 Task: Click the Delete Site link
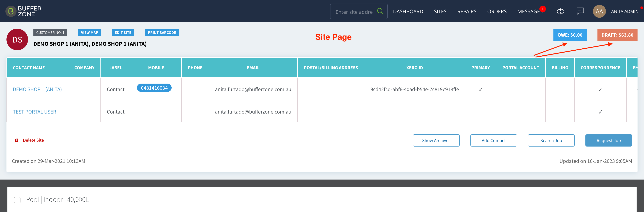pyautogui.click(x=33, y=140)
